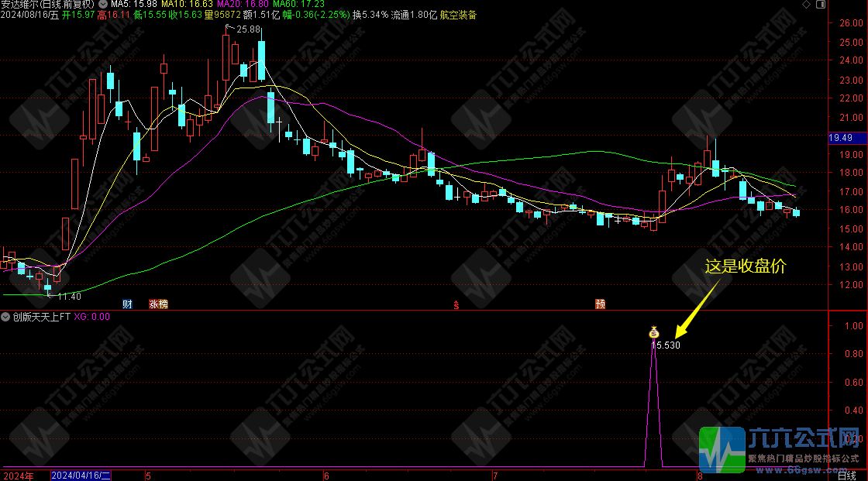Click the 涨榜 event marker

[x=158, y=304]
